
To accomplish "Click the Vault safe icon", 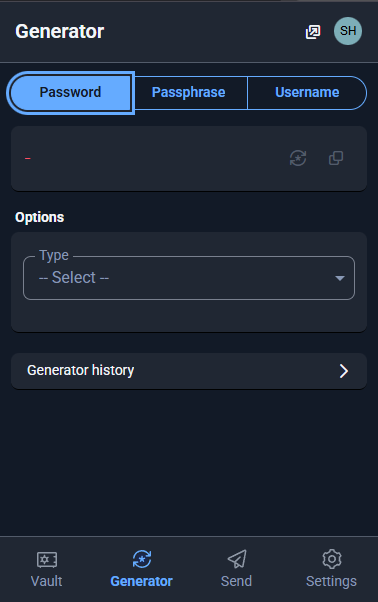I will (47, 559).
